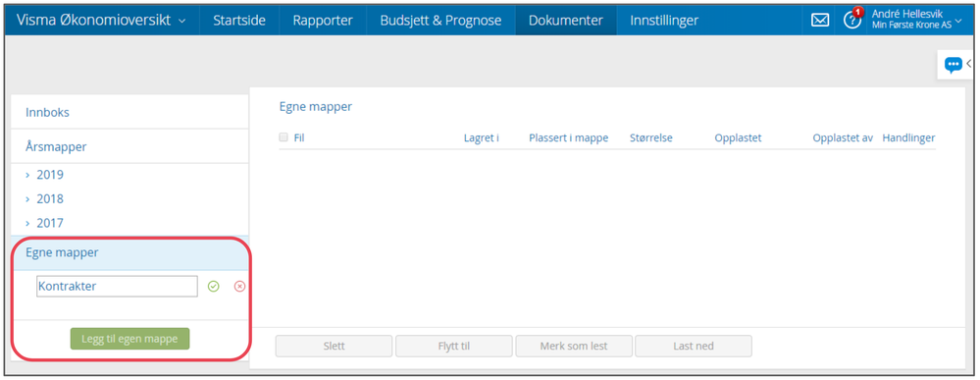
Task: Sort by Opplastet column header
Action: [x=738, y=137]
